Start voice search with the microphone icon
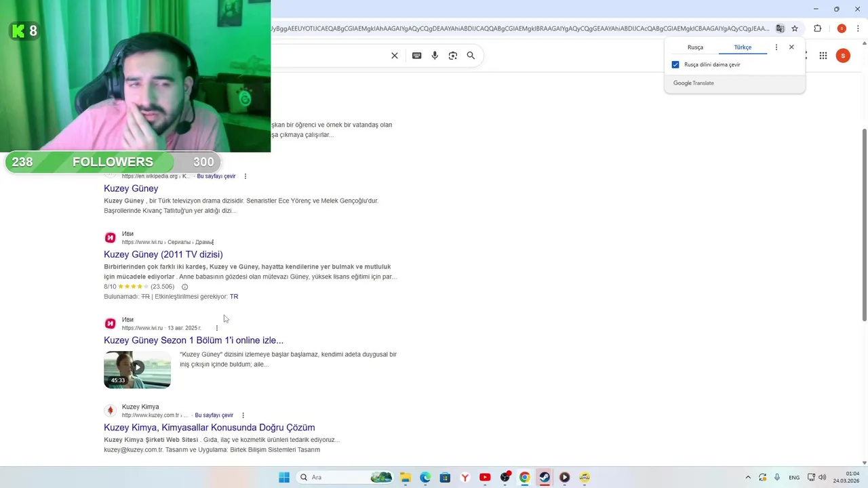 point(435,56)
